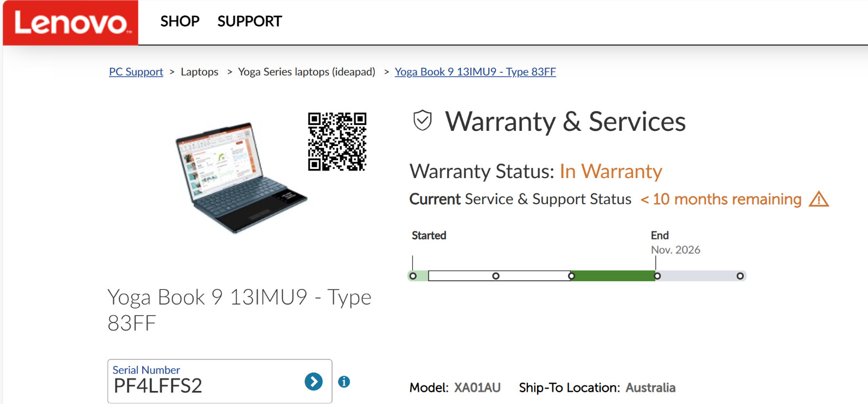Click the green segment of warranty timeline
868x404 pixels.
pos(614,276)
